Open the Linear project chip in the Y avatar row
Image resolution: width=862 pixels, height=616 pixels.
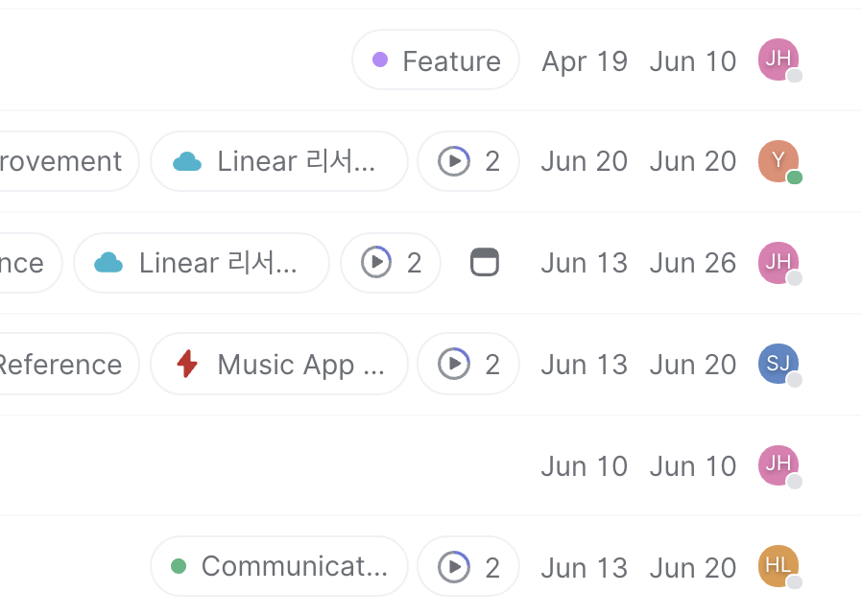(x=279, y=161)
